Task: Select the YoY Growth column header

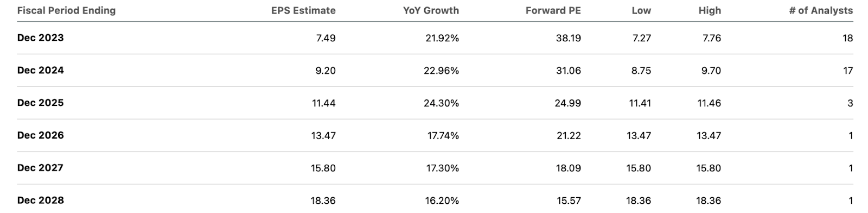Action: (x=431, y=10)
